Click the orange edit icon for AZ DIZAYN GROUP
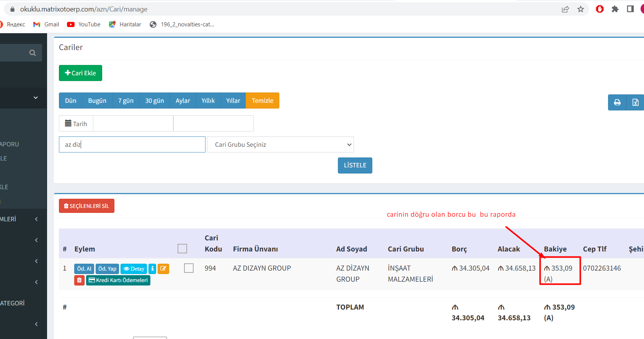The image size is (644, 339). (163, 269)
